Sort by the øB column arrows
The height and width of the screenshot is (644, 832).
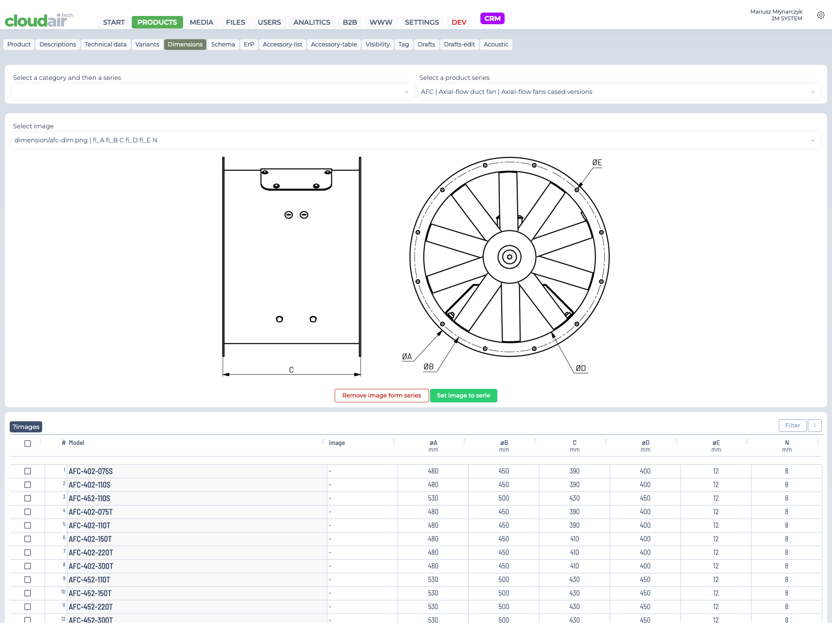535,442
